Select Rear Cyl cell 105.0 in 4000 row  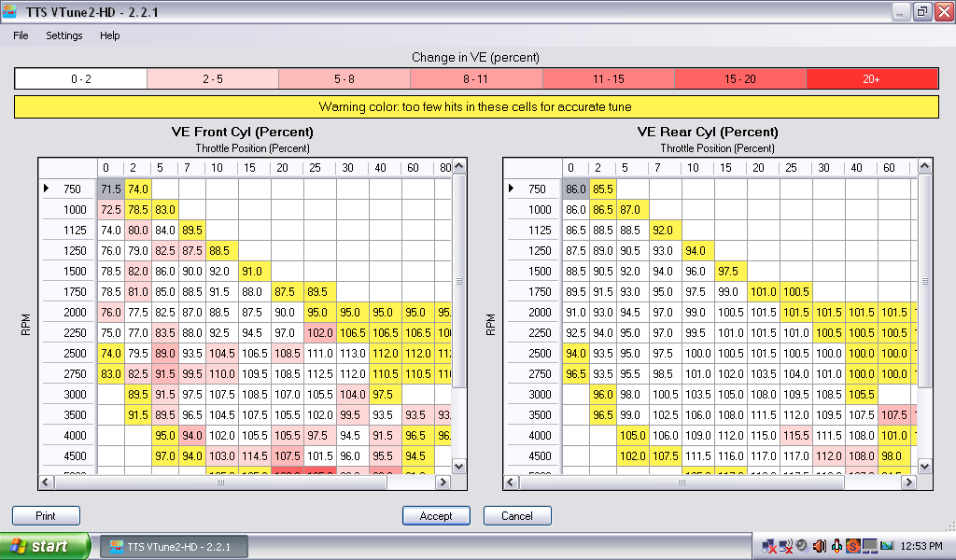(633, 436)
